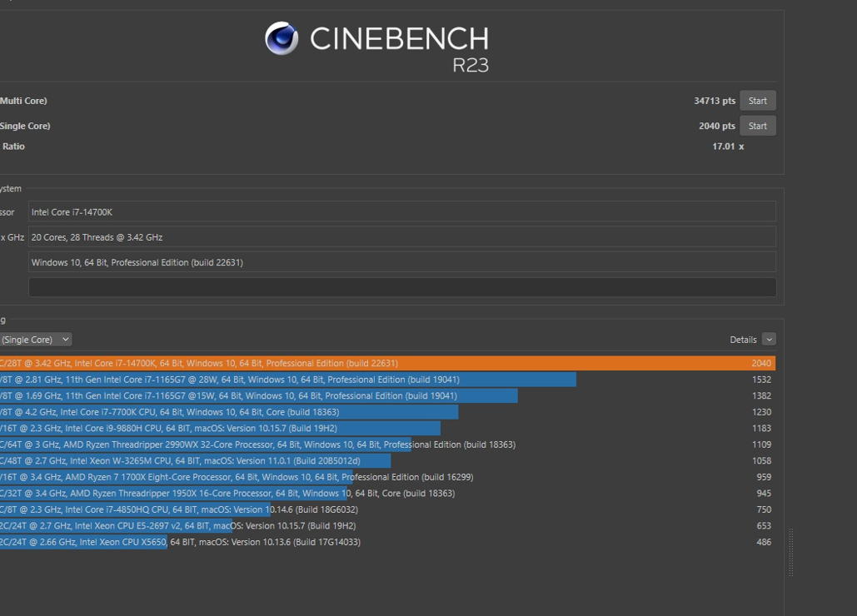
Task: Select the Threadripper 1950X ranking row
Action: coord(387,493)
